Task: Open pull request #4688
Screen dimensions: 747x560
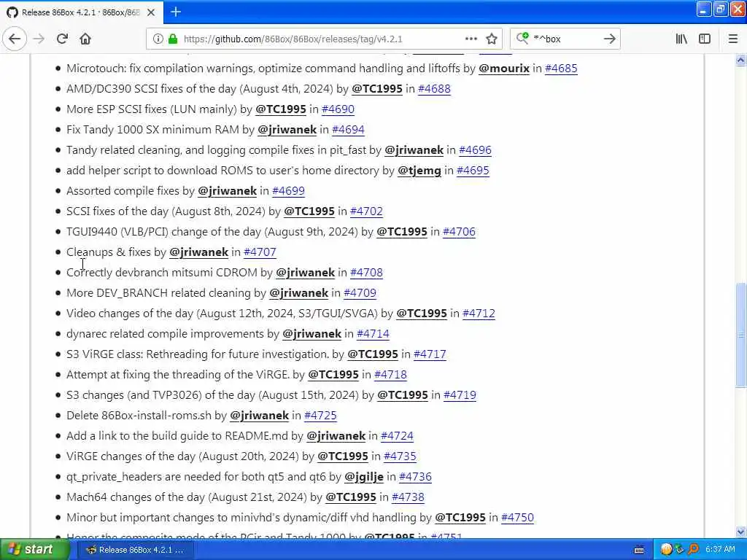Action: point(434,88)
